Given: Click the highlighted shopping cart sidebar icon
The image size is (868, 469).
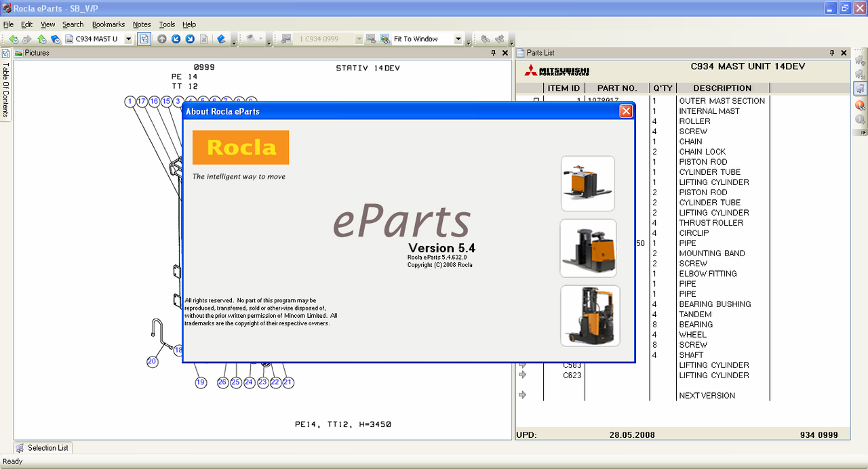Looking at the screenshot, I should [860, 89].
